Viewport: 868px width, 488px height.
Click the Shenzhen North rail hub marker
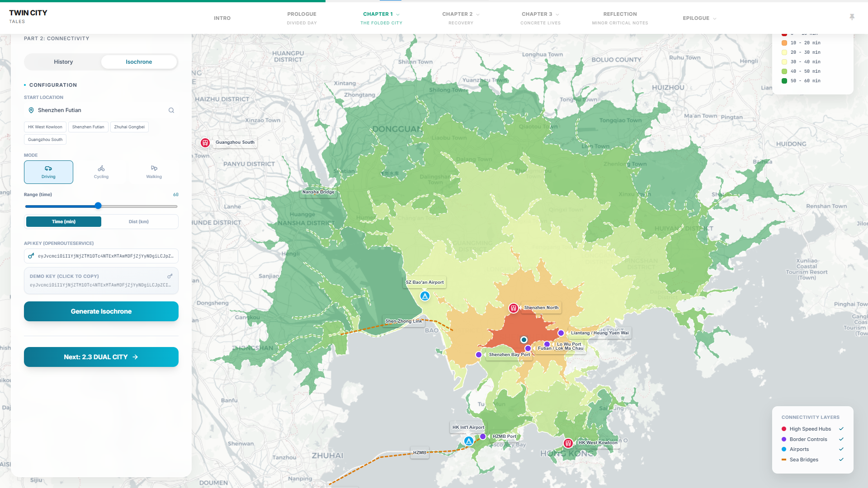click(514, 308)
